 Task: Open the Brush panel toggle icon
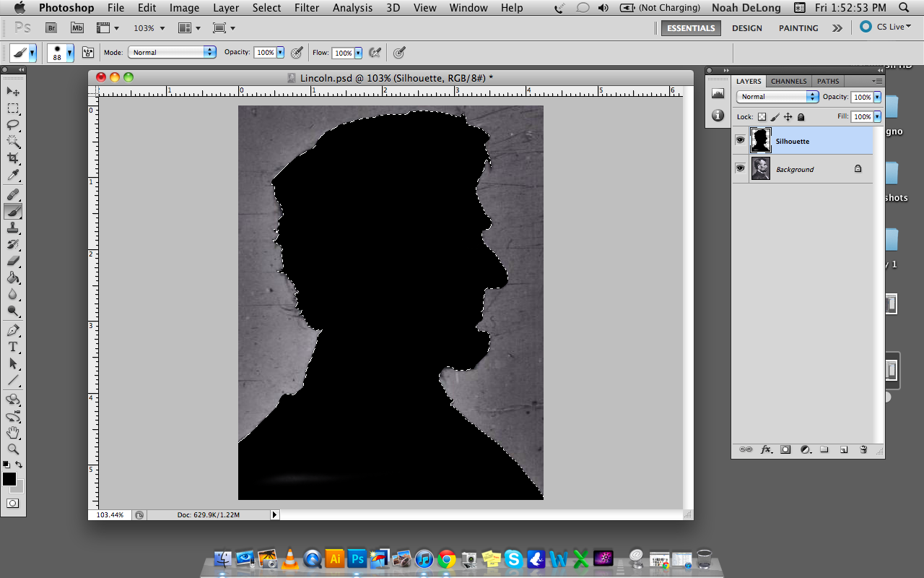point(89,52)
